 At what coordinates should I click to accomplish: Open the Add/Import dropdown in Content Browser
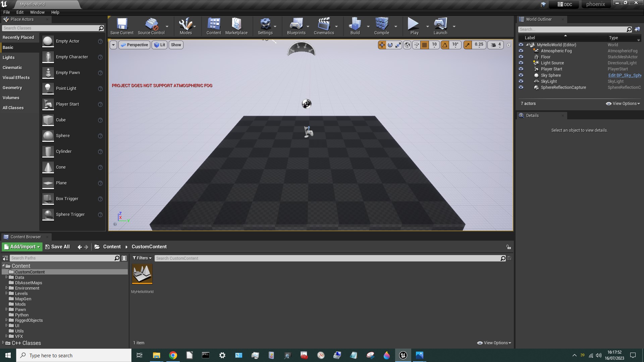click(22, 247)
